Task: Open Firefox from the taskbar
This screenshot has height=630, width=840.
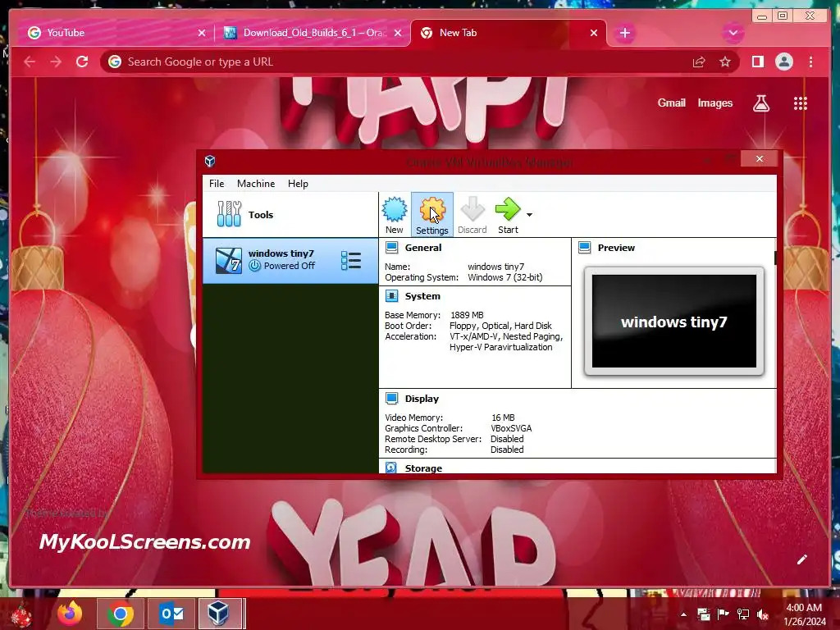Action: pyautogui.click(x=71, y=614)
